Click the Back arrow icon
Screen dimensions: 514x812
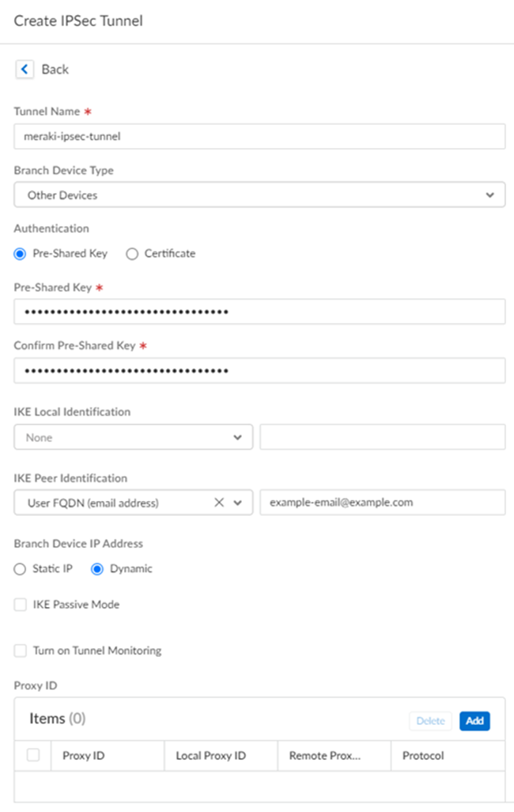[x=25, y=70]
